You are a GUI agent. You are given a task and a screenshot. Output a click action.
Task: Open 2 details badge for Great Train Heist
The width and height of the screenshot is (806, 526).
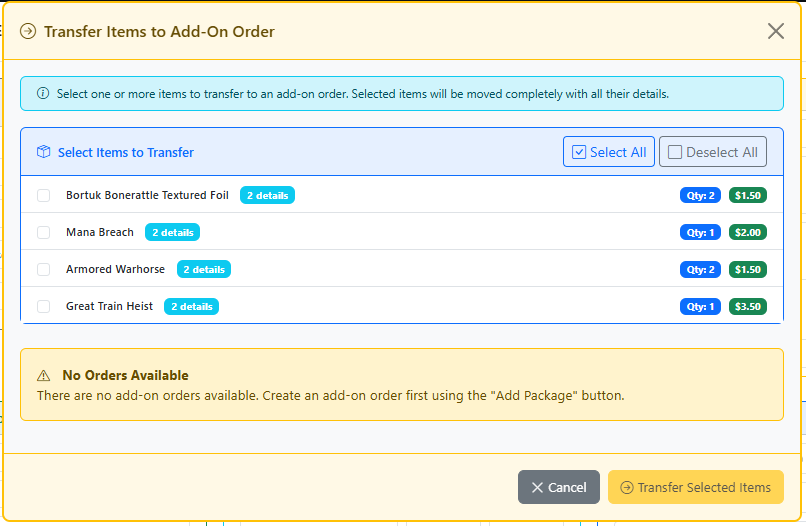(192, 306)
